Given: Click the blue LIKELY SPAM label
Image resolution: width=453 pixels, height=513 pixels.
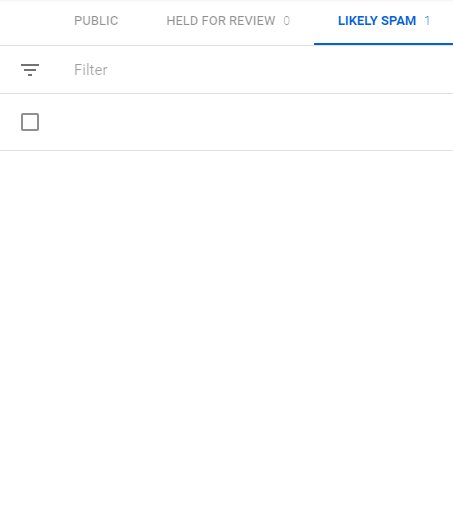Looking at the screenshot, I should (x=377, y=21).
